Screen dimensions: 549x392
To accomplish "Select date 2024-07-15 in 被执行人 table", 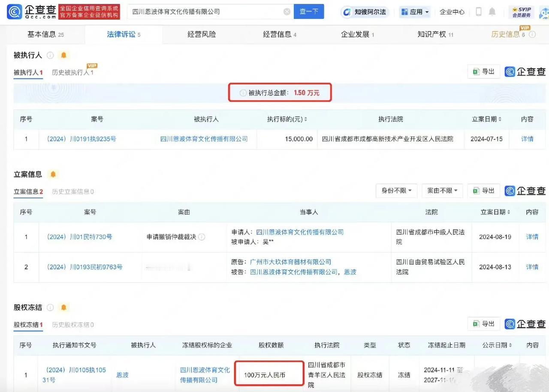I will click(486, 139).
